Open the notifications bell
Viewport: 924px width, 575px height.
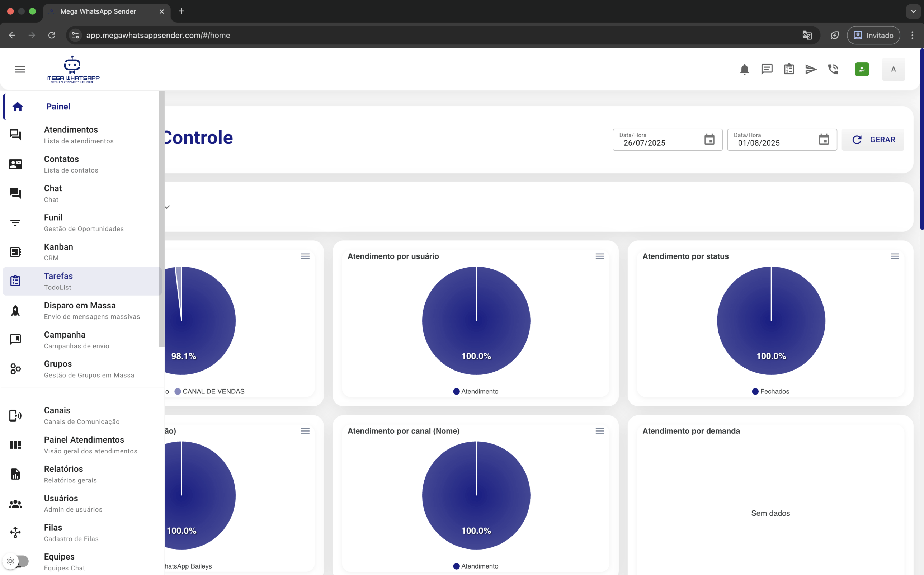click(x=745, y=69)
